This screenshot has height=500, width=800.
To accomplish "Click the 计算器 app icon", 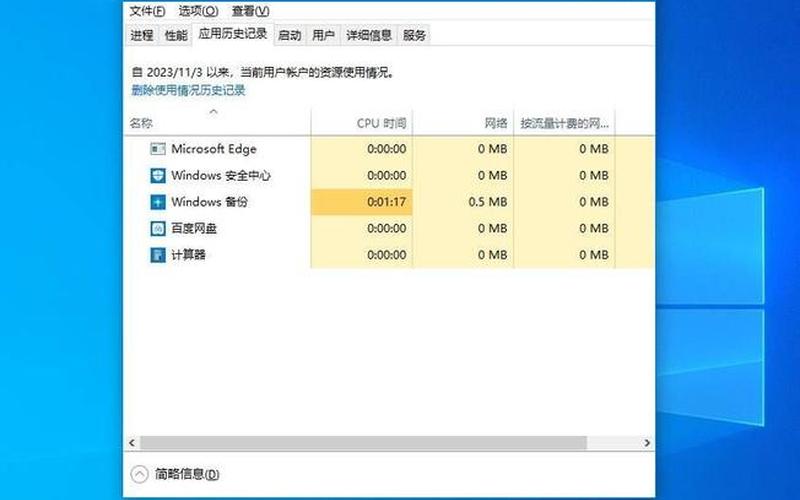I will point(158,255).
